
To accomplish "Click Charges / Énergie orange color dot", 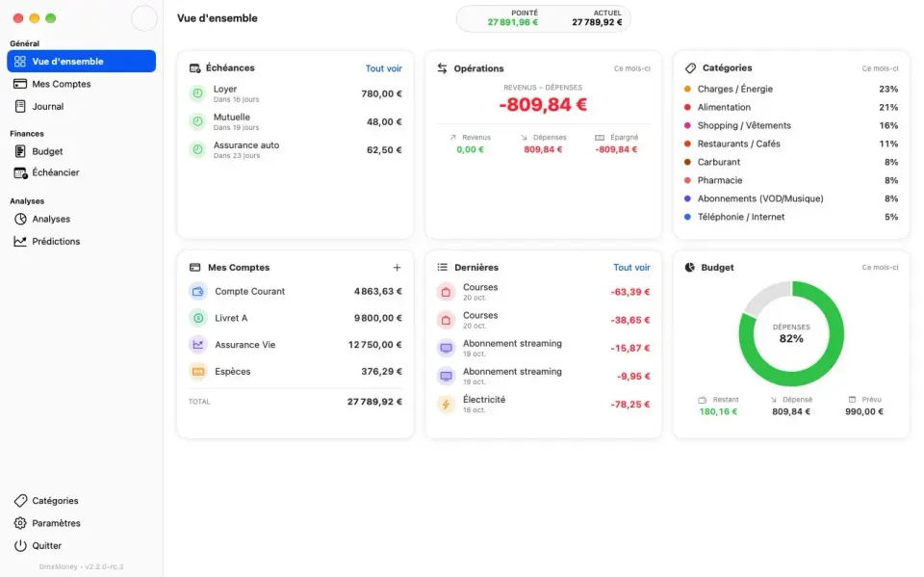I will pos(687,89).
